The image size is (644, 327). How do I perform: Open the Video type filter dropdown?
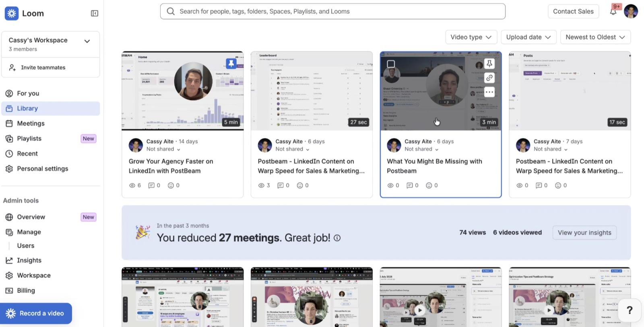coord(471,37)
